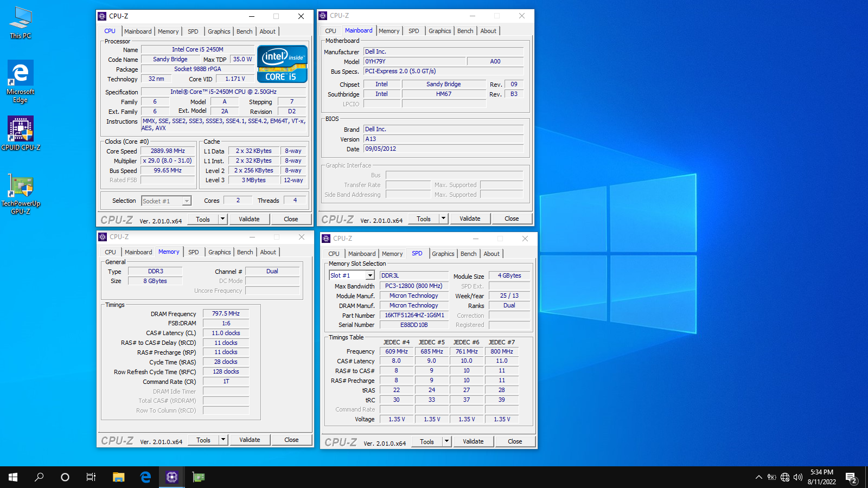Switch to About tab in SPD window

click(x=492, y=254)
